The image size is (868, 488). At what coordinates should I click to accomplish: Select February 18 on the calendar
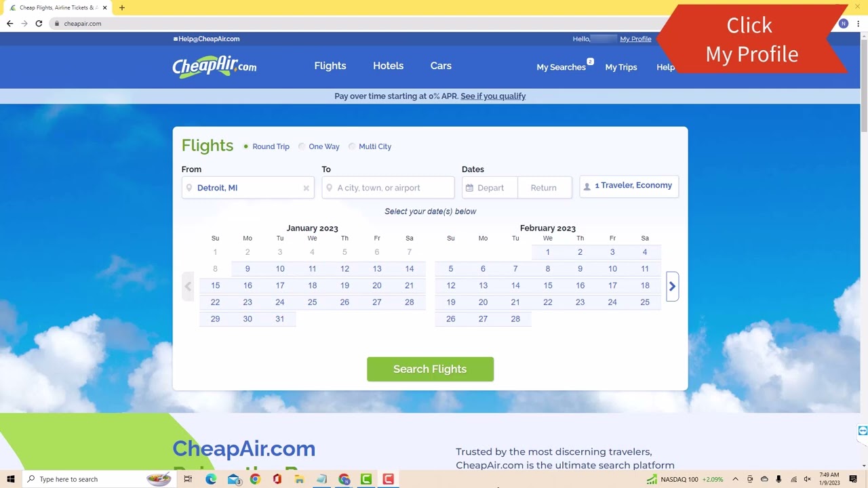click(645, 285)
